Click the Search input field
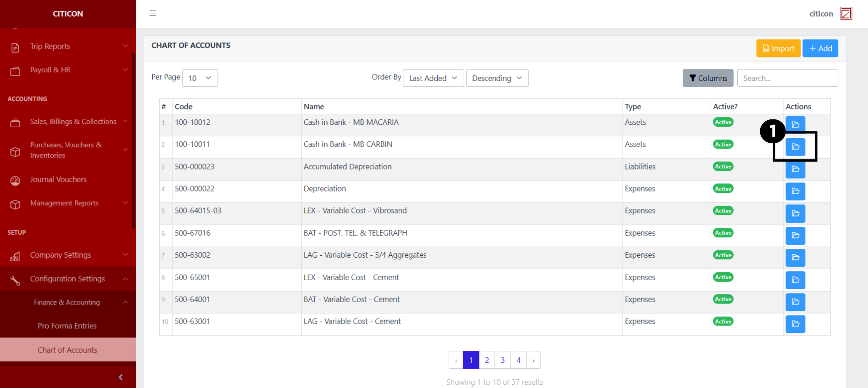The height and width of the screenshot is (388, 868). [x=787, y=78]
